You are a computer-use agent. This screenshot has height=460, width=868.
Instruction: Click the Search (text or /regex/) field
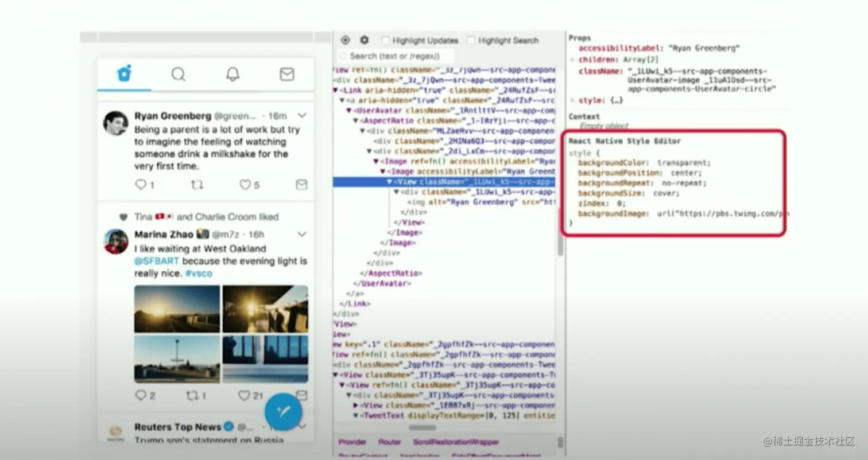(x=396, y=56)
